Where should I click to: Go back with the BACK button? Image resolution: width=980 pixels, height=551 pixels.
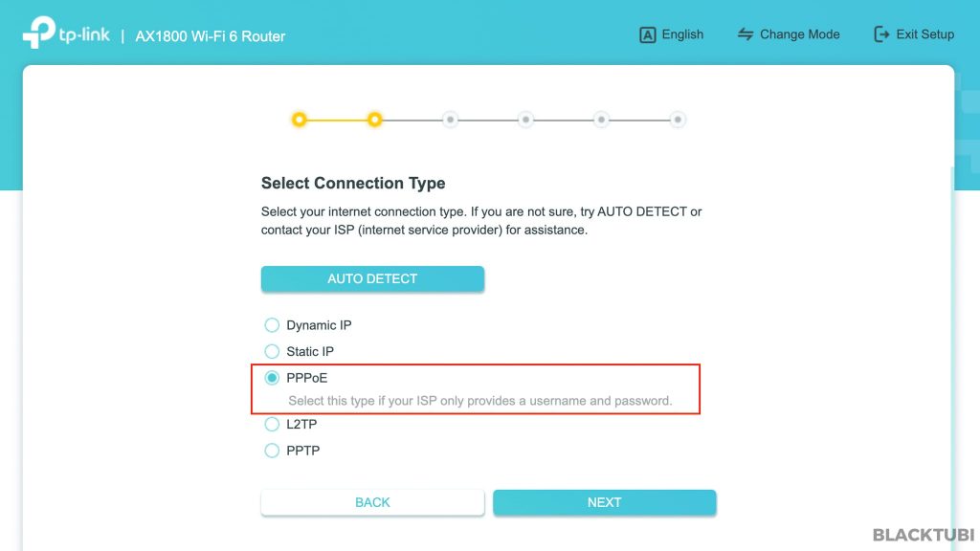click(x=372, y=502)
